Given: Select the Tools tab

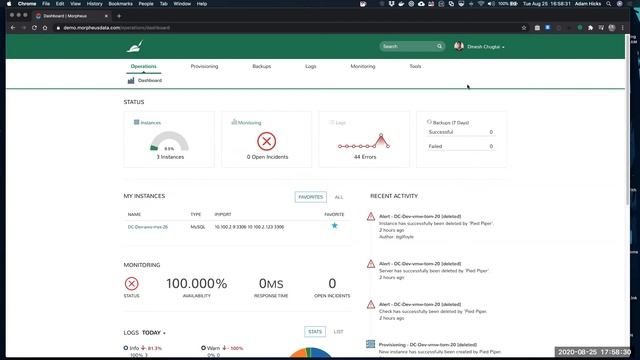Looking at the screenshot, I should [415, 66].
